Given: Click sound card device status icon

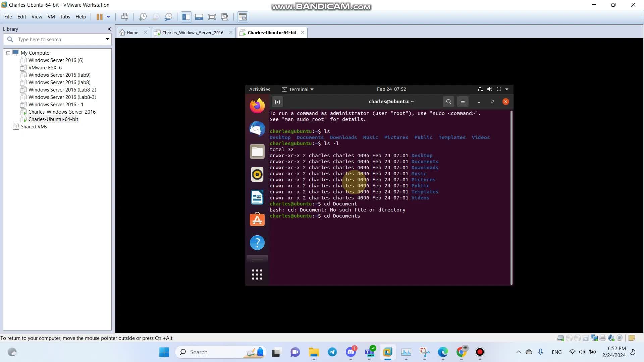Looking at the screenshot, I should 611,338.
